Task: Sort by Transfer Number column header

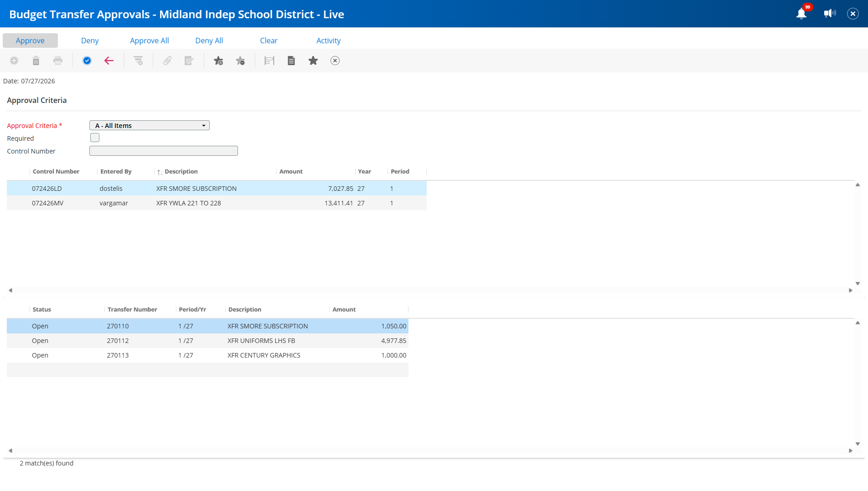Action: [132, 310]
